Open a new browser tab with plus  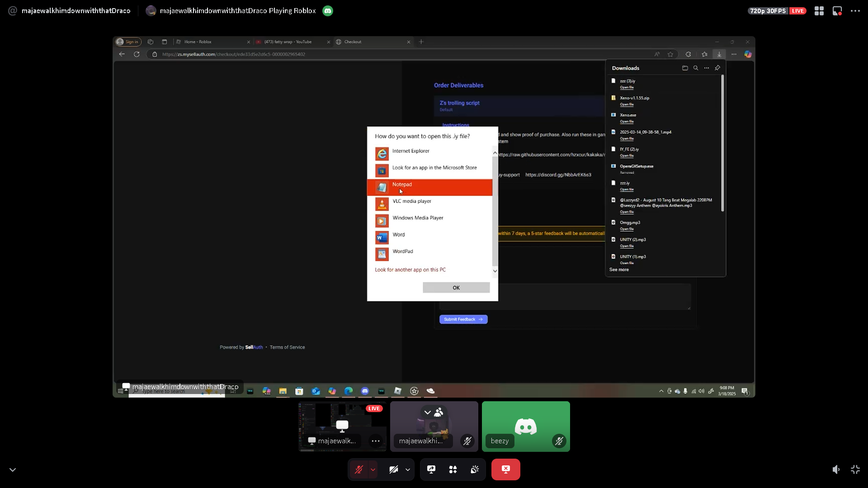(x=421, y=42)
